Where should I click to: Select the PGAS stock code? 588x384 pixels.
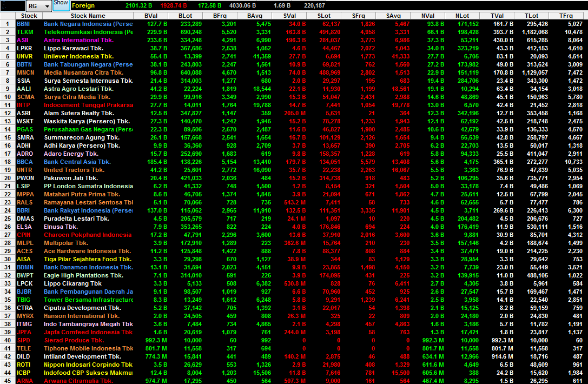[25, 129]
